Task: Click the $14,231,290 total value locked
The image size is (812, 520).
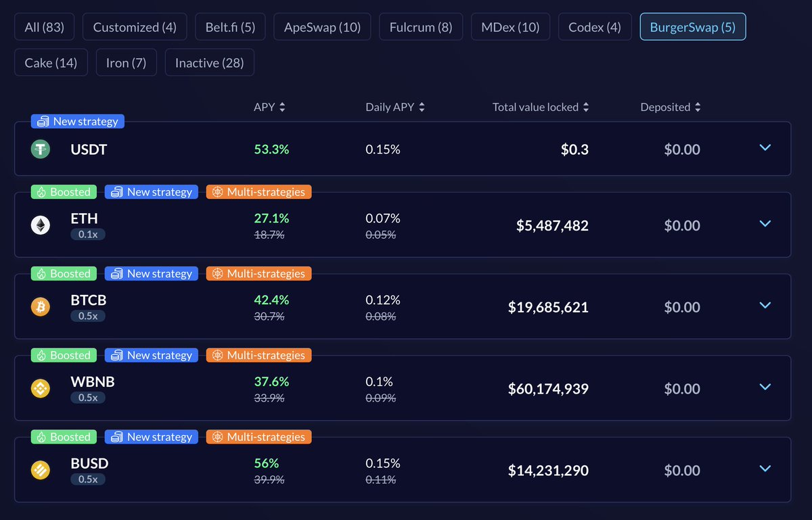Action: click(548, 471)
